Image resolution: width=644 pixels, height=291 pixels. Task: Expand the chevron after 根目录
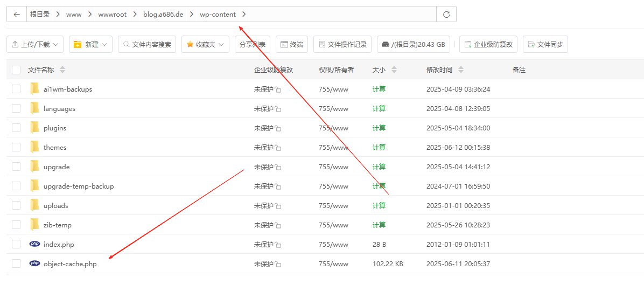(58, 15)
